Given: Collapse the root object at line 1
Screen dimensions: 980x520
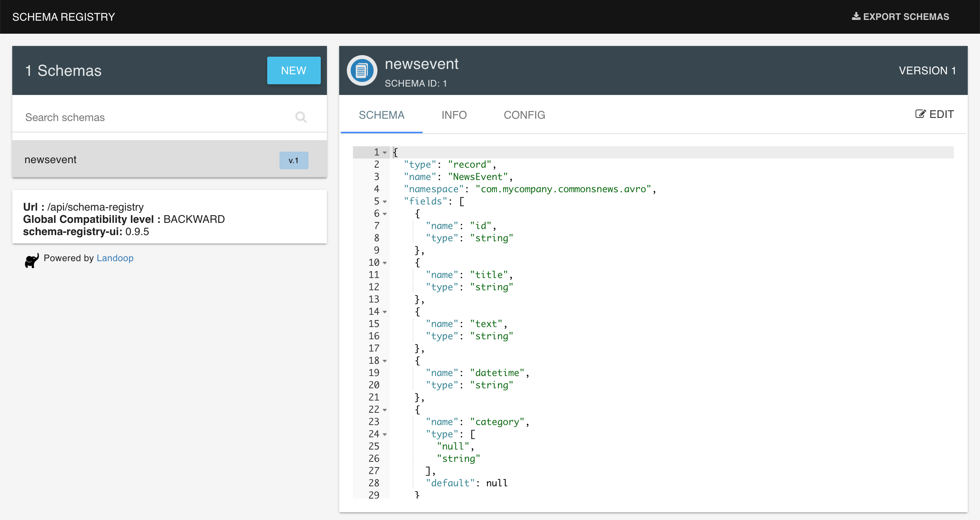Looking at the screenshot, I should click(385, 152).
